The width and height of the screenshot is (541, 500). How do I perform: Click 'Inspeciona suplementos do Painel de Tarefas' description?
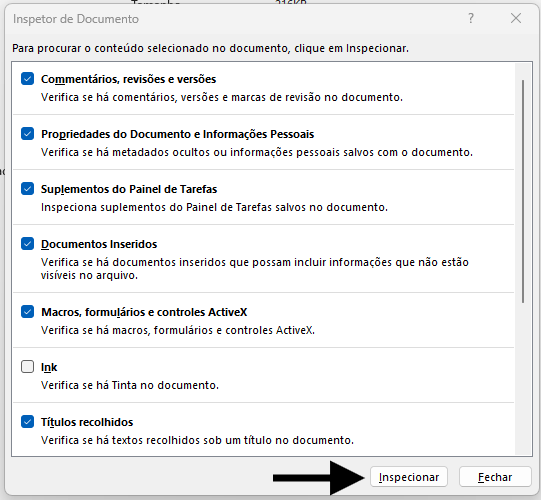(x=214, y=207)
